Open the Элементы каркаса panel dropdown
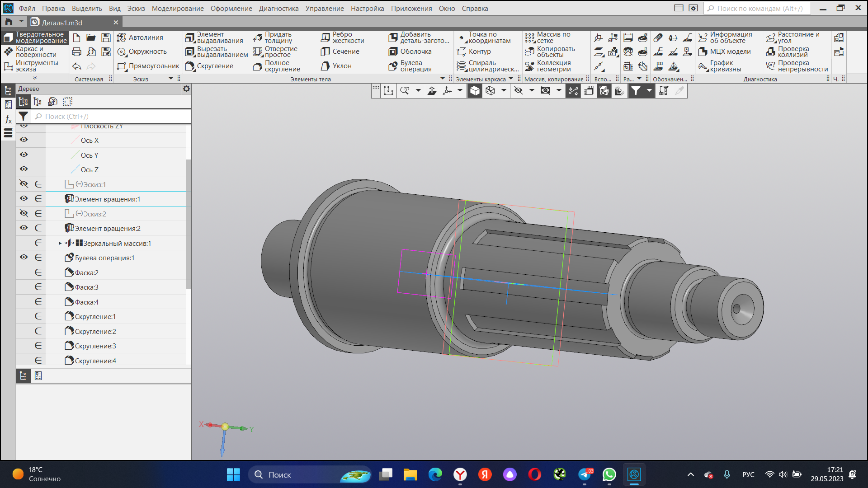The height and width of the screenshot is (488, 868). click(511, 79)
